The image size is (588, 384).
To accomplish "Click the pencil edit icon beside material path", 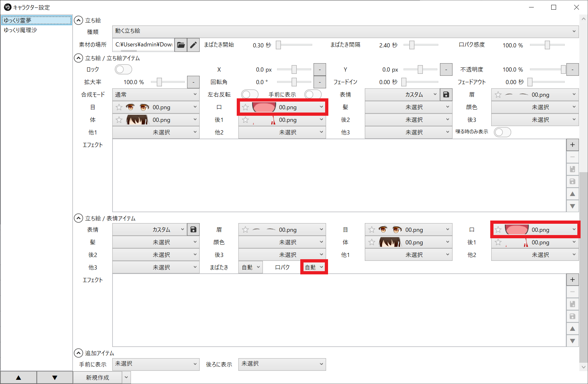I will coord(193,45).
